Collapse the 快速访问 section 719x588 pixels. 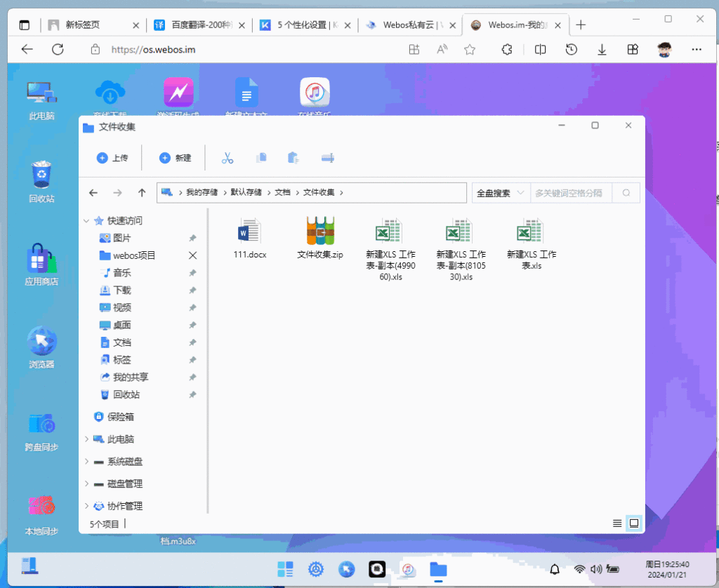[x=86, y=220]
